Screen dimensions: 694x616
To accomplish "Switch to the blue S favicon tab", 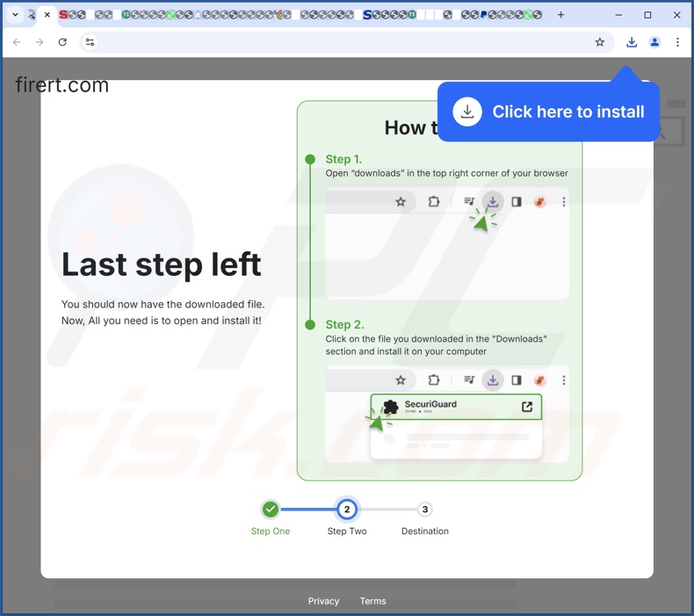I will point(367,15).
